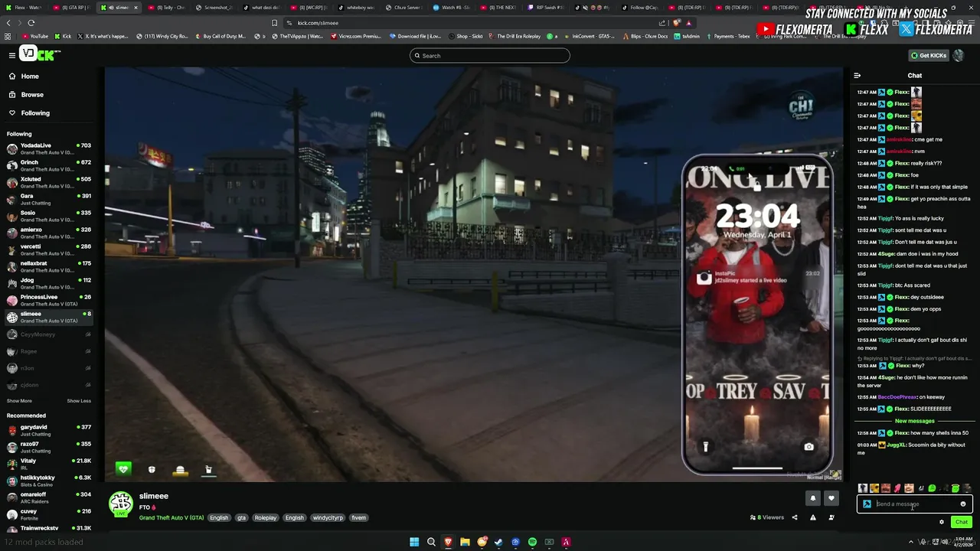Collapse the chat panel with arrow icon
The width and height of the screenshot is (980, 551).
pos(857,76)
